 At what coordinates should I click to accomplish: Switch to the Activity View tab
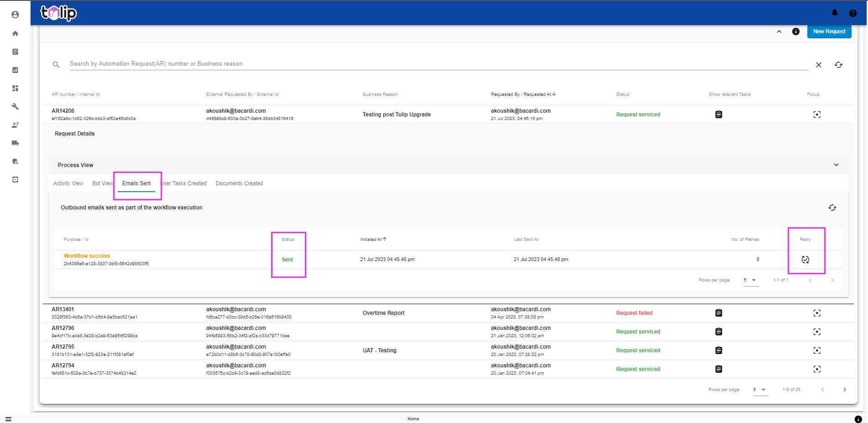(68, 183)
